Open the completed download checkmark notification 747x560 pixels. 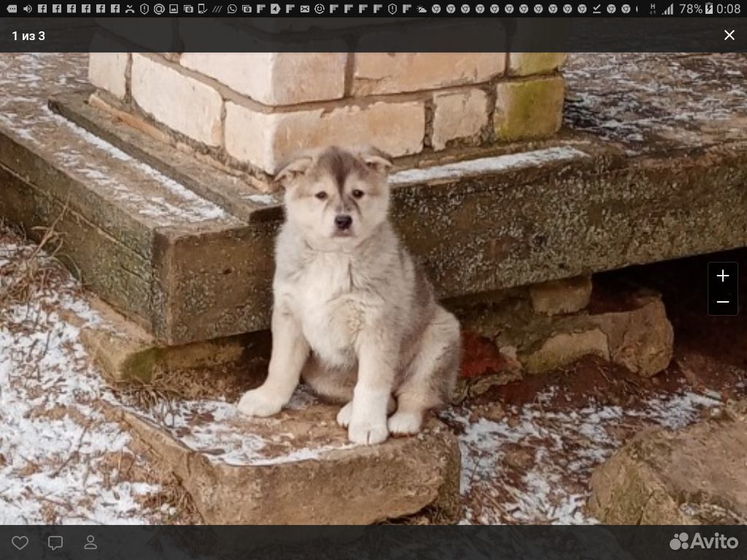tap(597, 9)
